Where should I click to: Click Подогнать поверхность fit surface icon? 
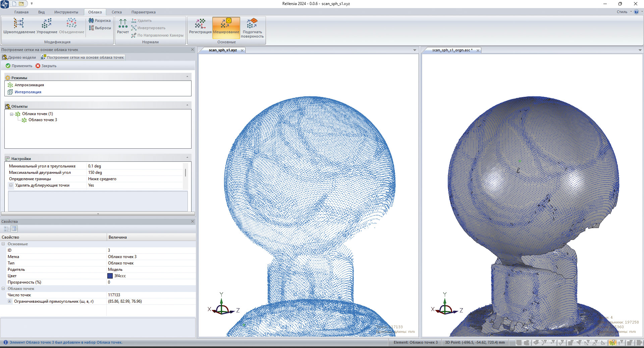click(252, 27)
